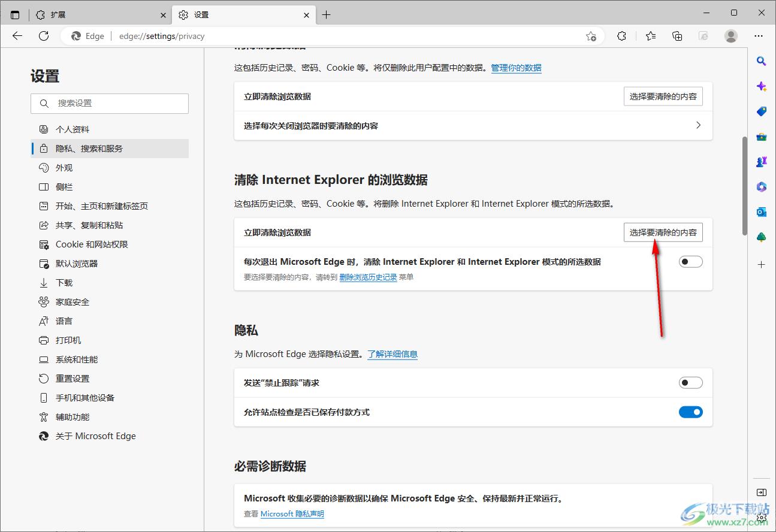Follow the 删除浏览历史记录 link
Viewport: 776px width, 532px height.
(x=368, y=277)
